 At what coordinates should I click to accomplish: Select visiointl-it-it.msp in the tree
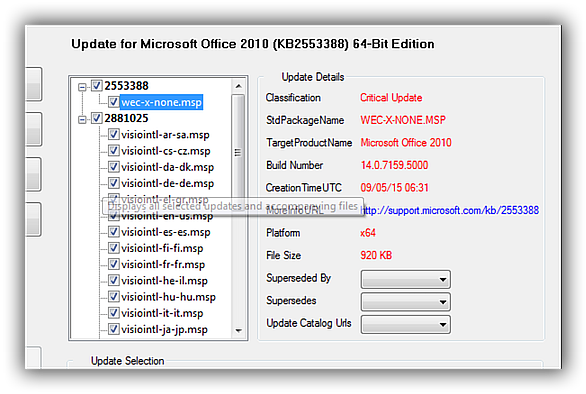(162, 313)
